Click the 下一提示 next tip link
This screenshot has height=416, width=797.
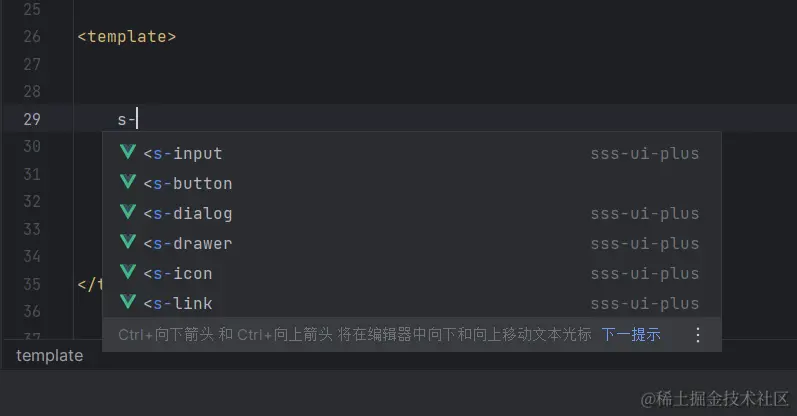(631, 335)
